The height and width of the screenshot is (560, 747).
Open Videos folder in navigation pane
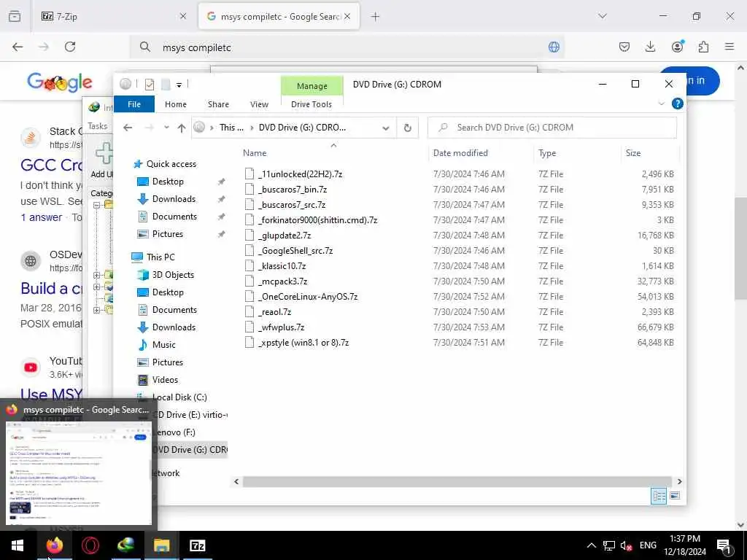[x=165, y=380]
